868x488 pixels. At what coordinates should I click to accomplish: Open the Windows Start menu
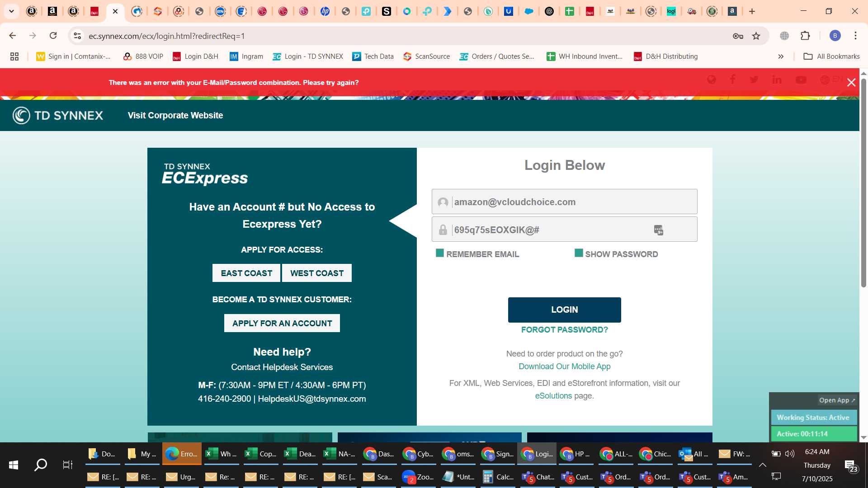pos(14,465)
